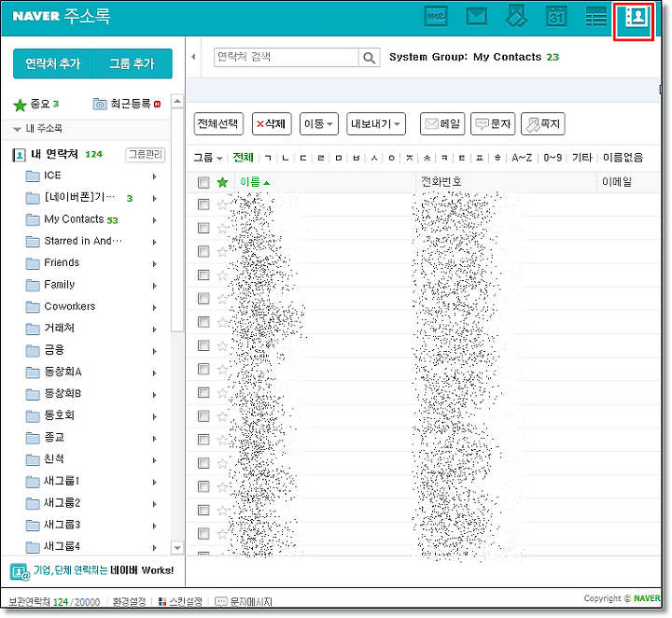Open Naver Mail envelope icon in header

click(476, 17)
